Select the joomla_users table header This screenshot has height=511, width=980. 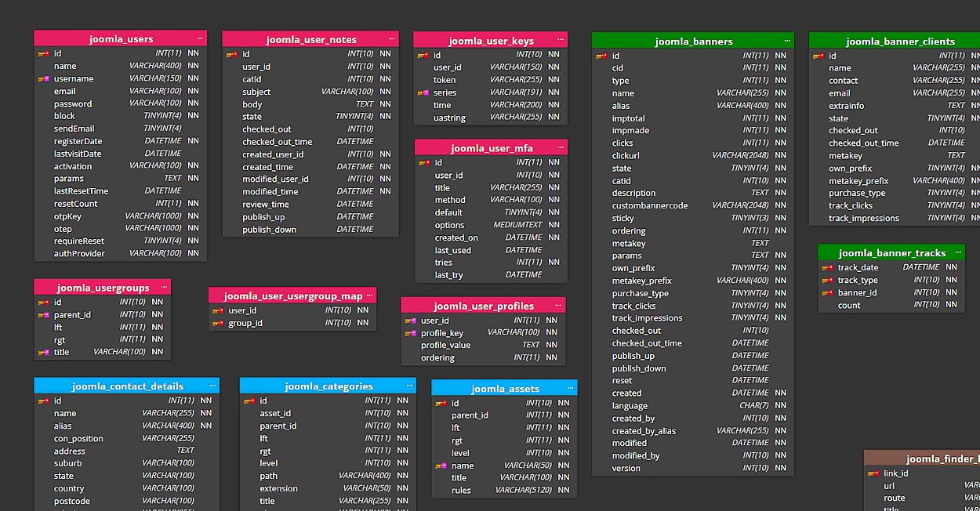(x=121, y=38)
